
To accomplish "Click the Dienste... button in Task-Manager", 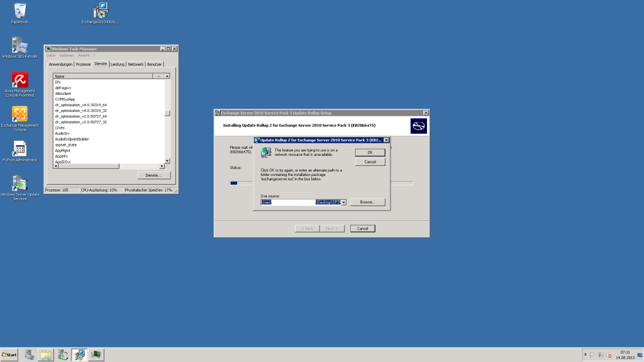I will (153, 175).
